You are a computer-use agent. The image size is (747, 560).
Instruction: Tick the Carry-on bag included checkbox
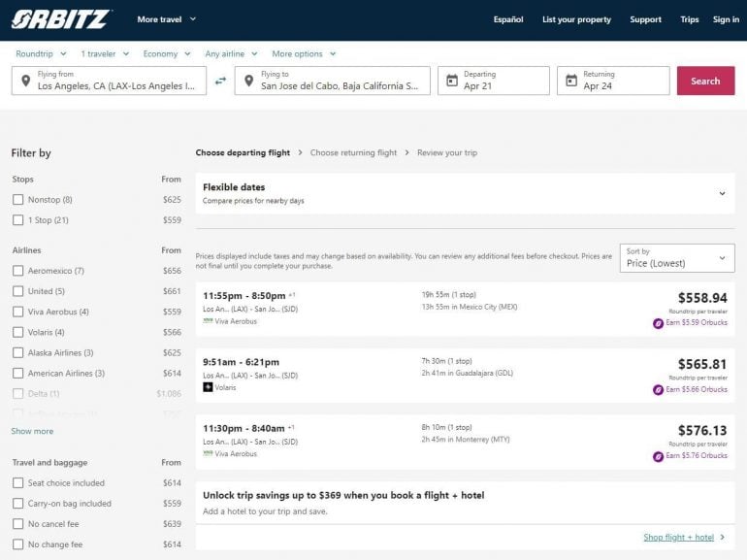click(18, 504)
